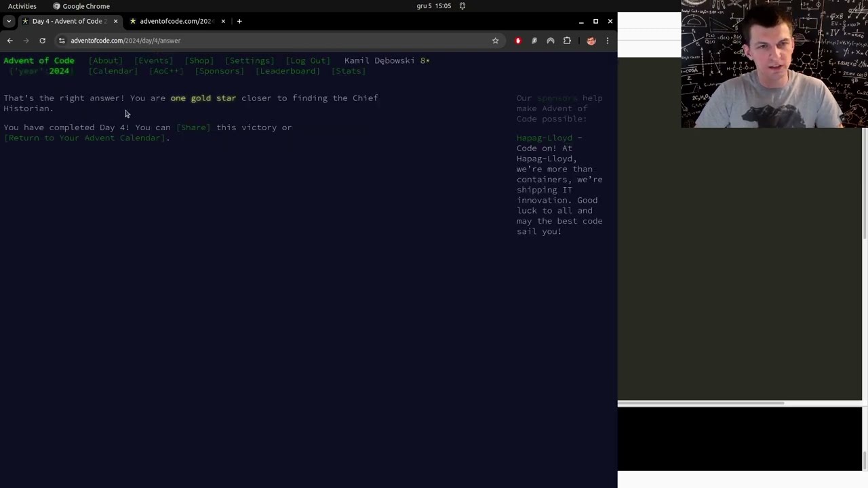The width and height of the screenshot is (868, 488).
Task: Click the [Share] victory link
Action: point(193,127)
